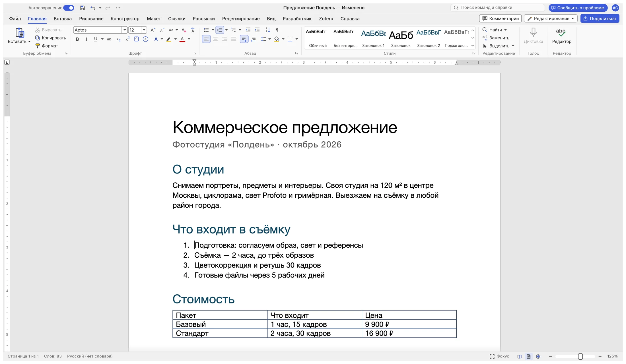Screen dimensions: 626x364
Task: Open the Comments pane button
Action: point(500,18)
